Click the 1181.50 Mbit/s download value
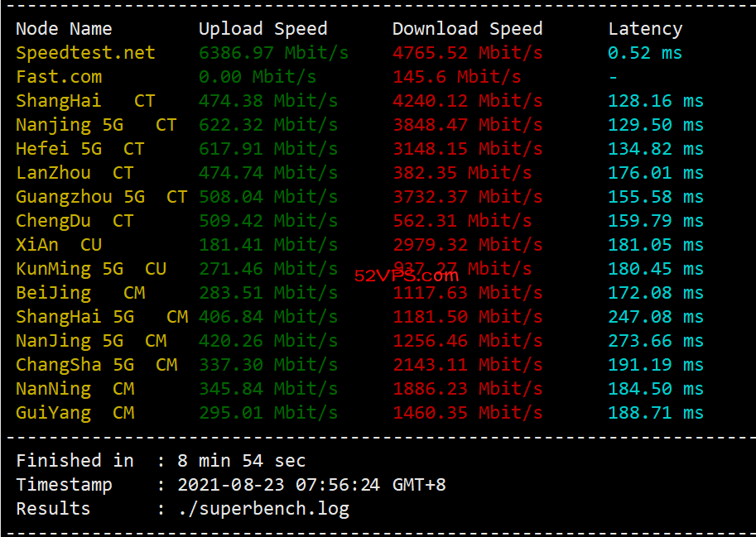This screenshot has width=756, height=537. [468, 318]
